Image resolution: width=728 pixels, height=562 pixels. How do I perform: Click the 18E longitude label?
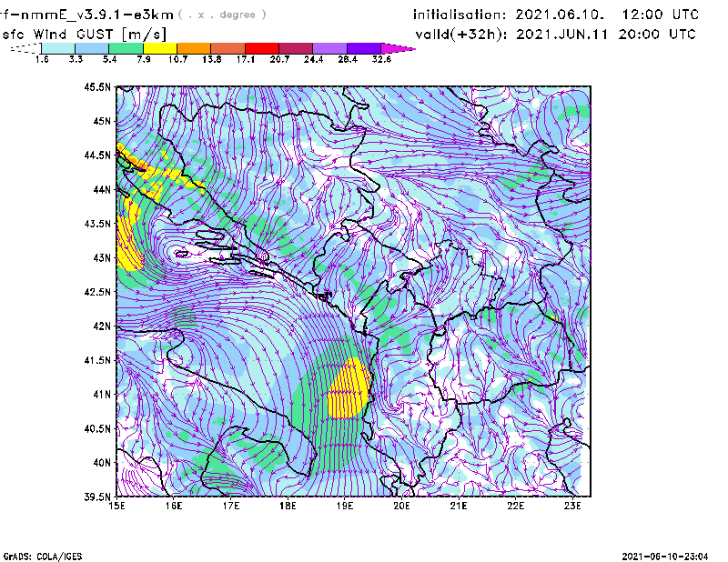[288, 506]
